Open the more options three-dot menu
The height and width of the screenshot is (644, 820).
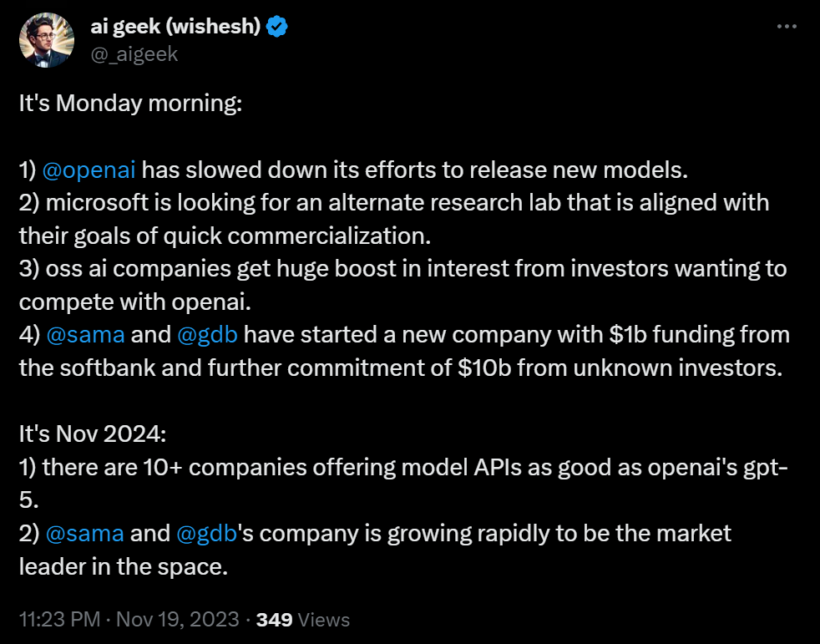[x=787, y=26]
